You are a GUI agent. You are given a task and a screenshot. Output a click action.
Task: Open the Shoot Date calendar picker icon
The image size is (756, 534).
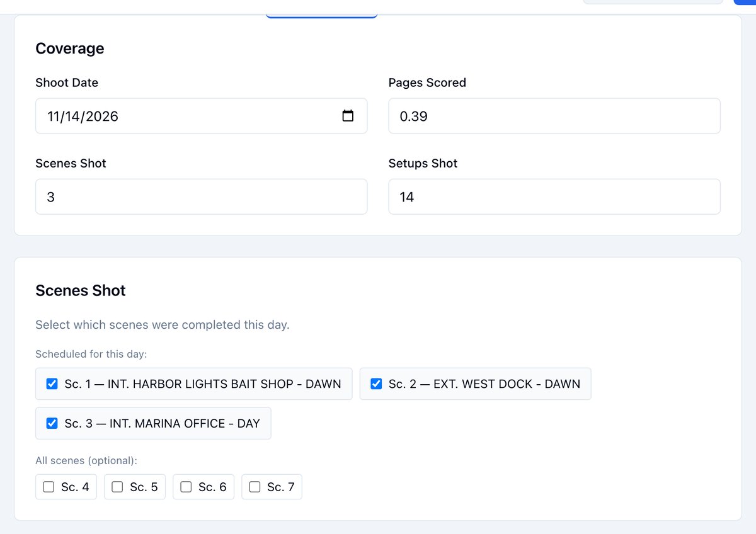348,116
